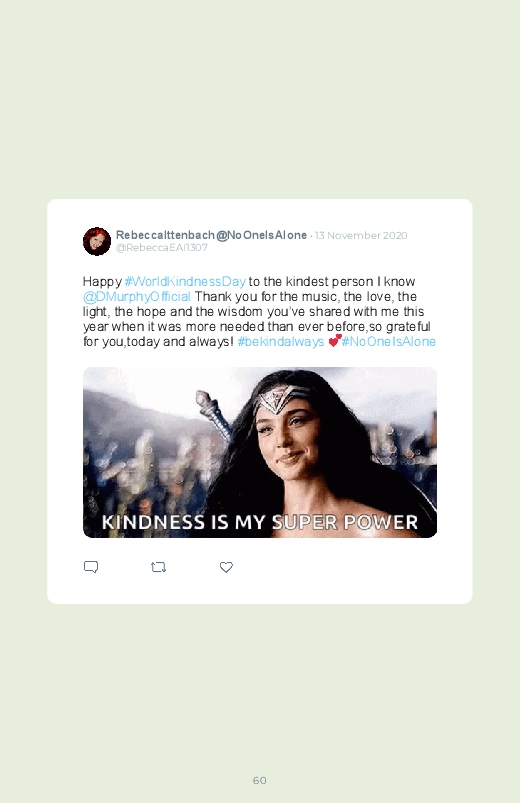The height and width of the screenshot is (803, 520).
Task: Open the red-haired profile avatar
Action: 97,241
